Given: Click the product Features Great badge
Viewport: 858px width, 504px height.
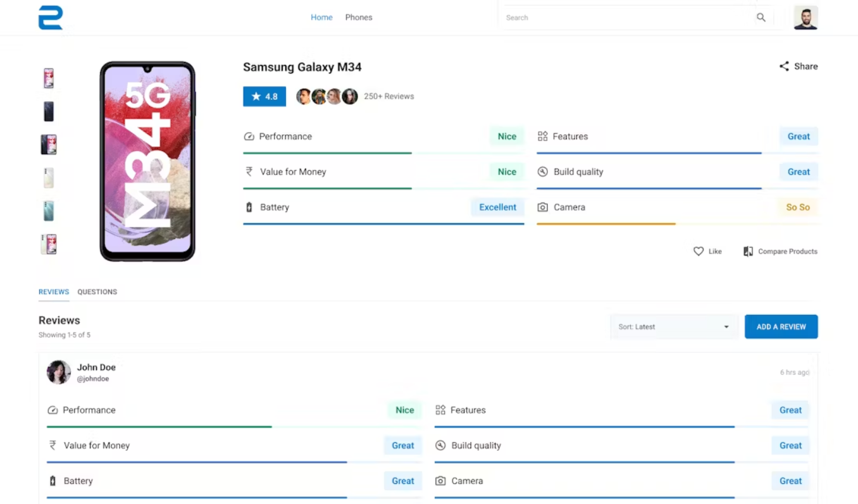Looking at the screenshot, I should pyautogui.click(x=799, y=137).
